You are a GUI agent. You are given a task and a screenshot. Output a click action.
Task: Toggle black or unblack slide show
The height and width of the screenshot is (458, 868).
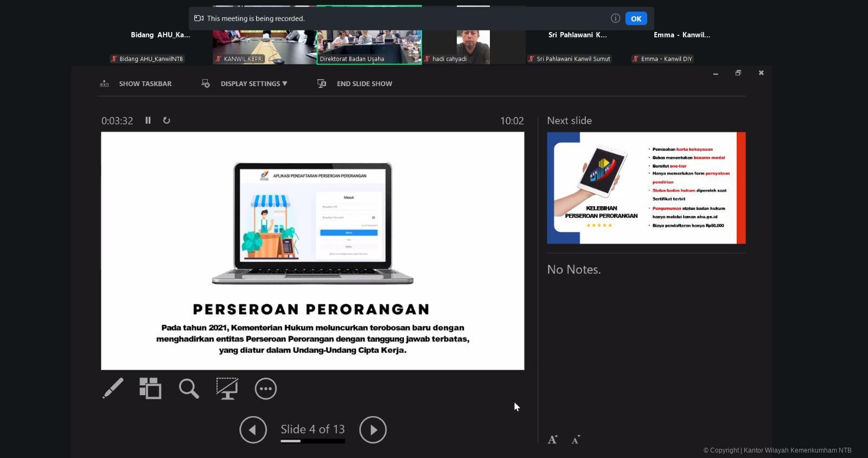(227, 389)
